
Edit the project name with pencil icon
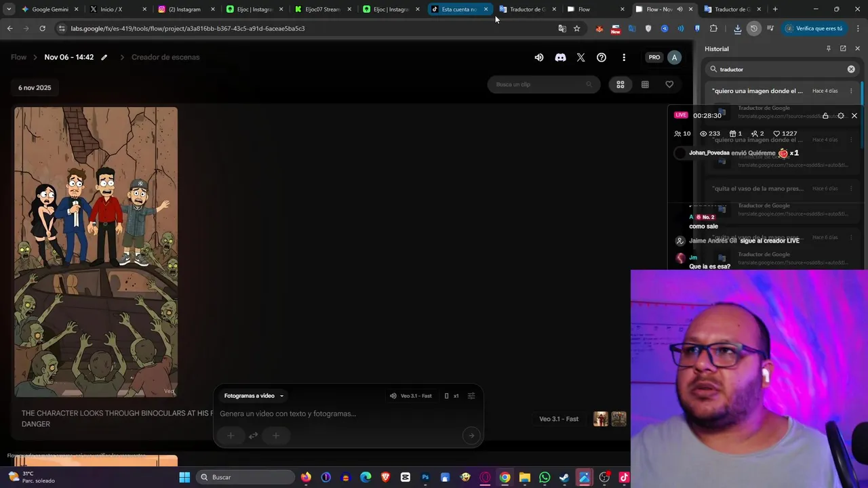(x=104, y=58)
